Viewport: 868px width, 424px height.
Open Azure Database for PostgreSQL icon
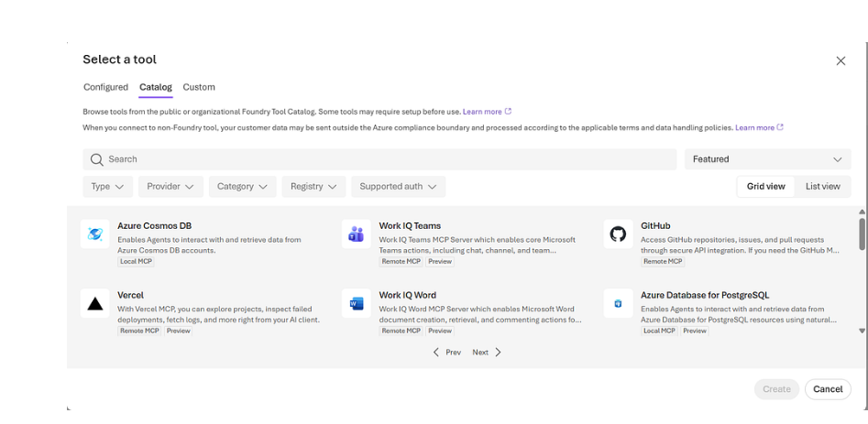[618, 303]
